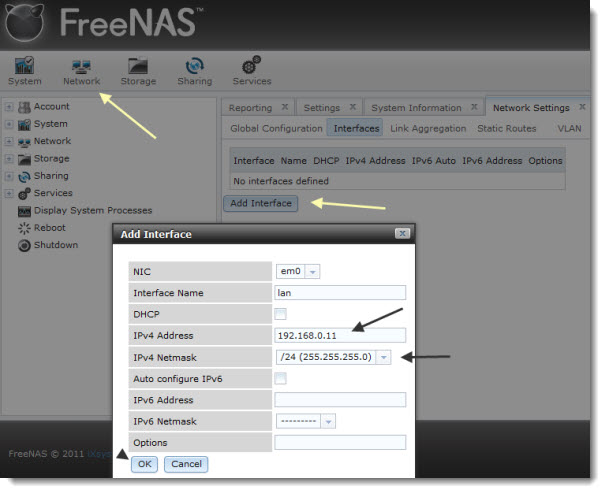
Task: Click the IPv4 Address input field
Action: pyautogui.click(x=340, y=336)
